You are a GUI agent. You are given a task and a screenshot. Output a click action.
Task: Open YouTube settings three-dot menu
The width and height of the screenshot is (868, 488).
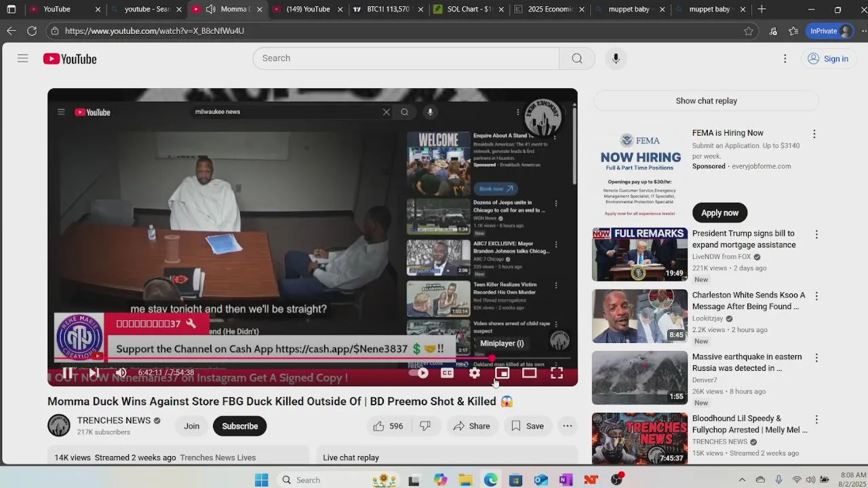point(785,59)
